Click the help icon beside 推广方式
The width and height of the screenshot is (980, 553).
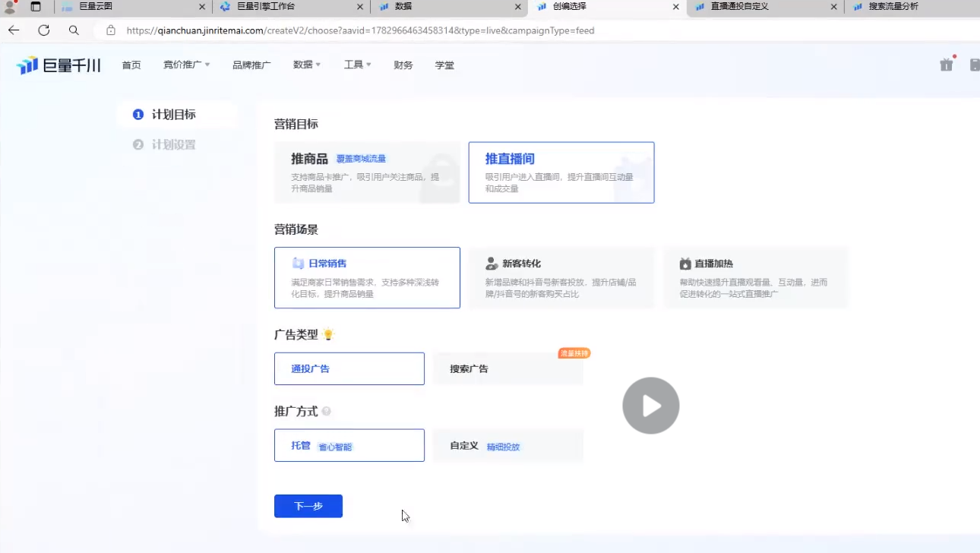(x=327, y=411)
